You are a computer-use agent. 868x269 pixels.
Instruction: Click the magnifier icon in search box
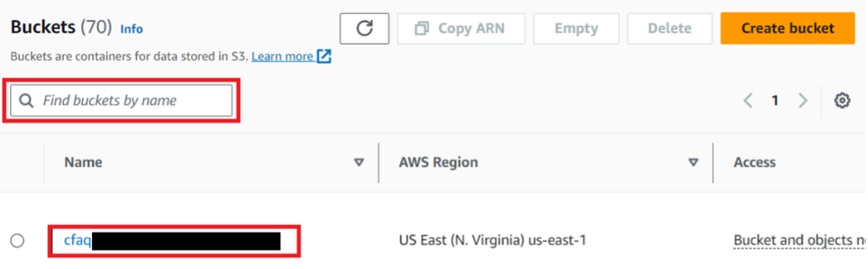pos(27,101)
